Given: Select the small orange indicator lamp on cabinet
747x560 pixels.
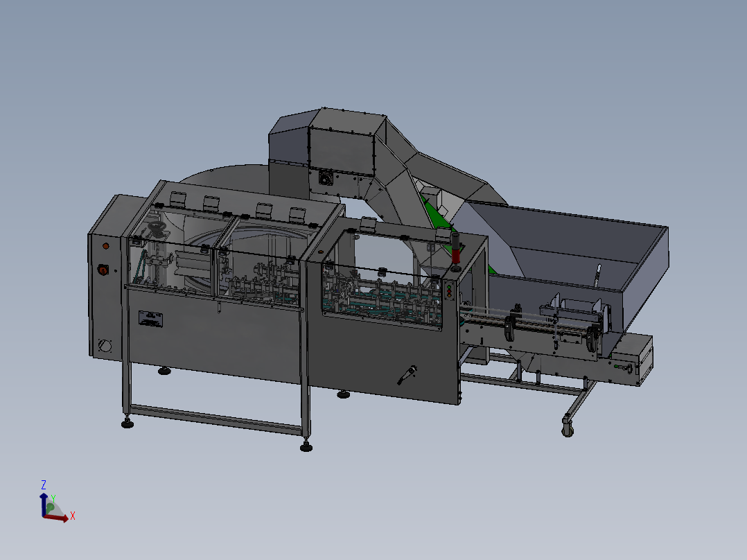Looking at the screenshot, I should pos(106,246).
